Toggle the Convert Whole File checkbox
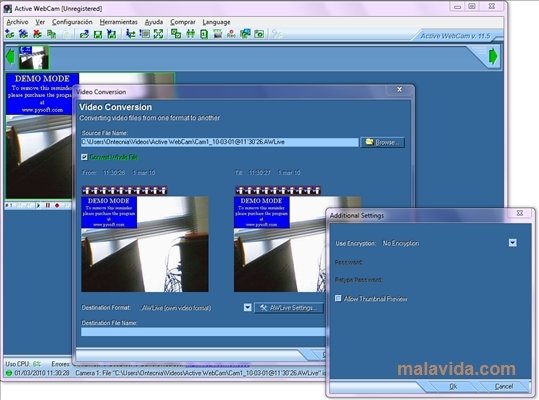The width and height of the screenshot is (539, 400). click(84, 157)
